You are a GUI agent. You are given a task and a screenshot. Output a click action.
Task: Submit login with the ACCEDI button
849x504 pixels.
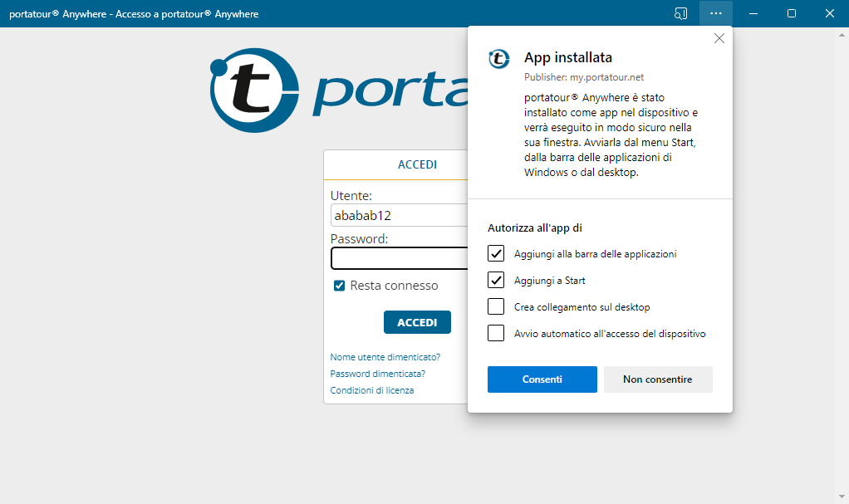click(417, 322)
